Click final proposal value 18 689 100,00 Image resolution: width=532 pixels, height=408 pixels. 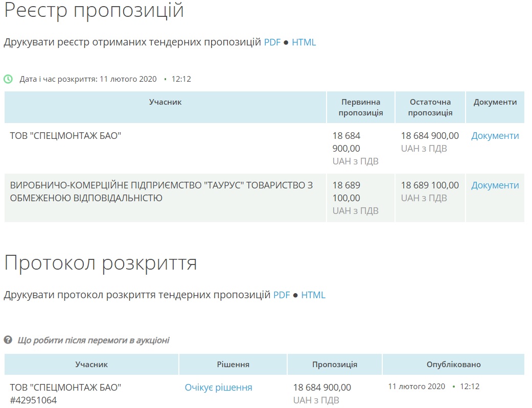pyautogui.click(x=430, y=185)
